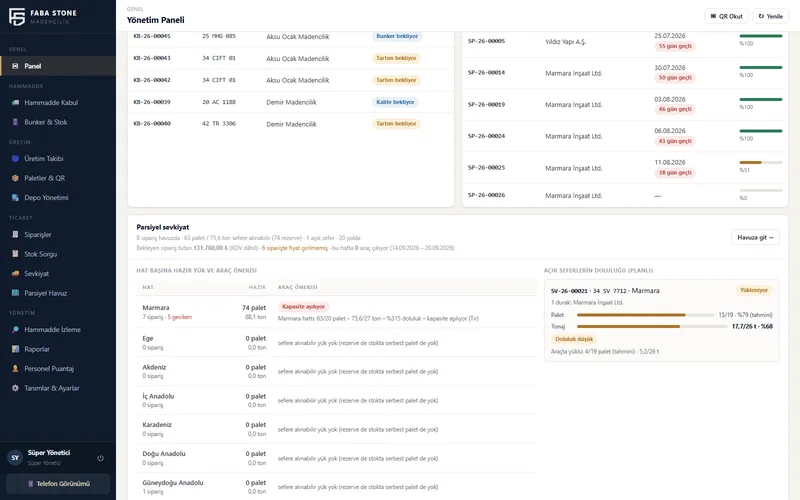Screen dimensions: 800x500
Task: Click the 'Yükleniyor' status badge
Action: (x=754, y=290)
